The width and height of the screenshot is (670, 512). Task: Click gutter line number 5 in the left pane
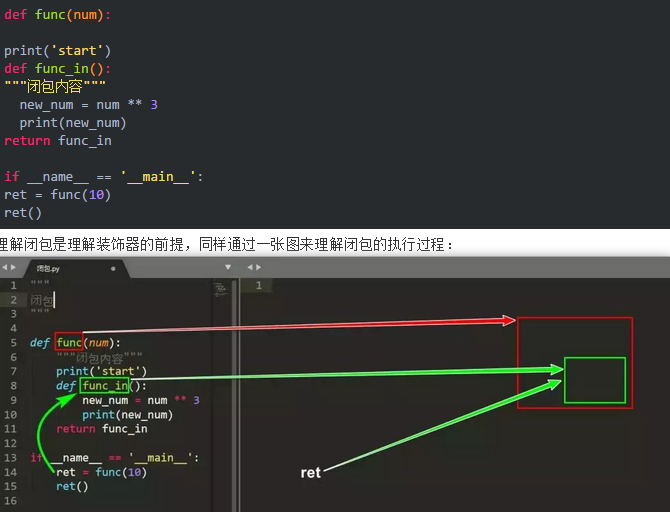tap(14, 343)
